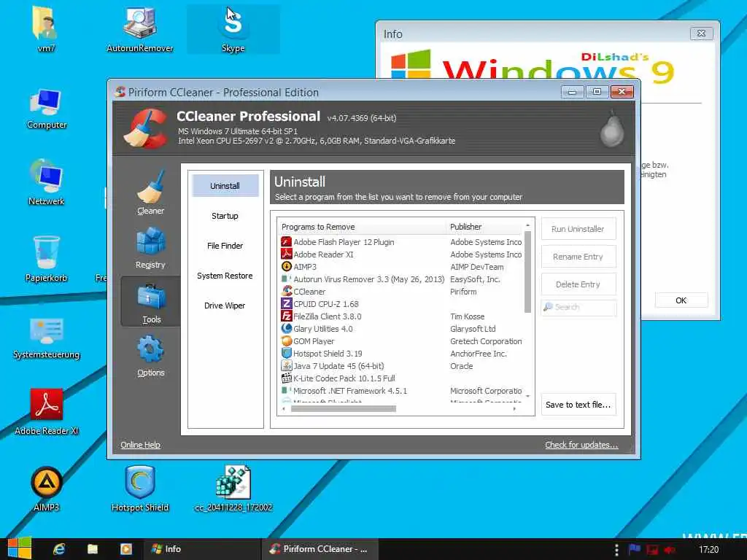Open Internet Explorer from the taskbar
The width and height of the screenshot is (747, 560).
59,549
